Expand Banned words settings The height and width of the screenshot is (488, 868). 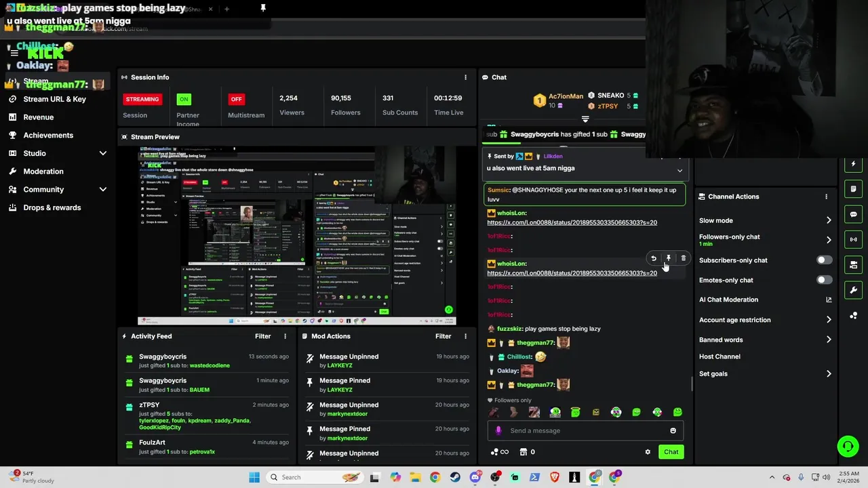829,340
